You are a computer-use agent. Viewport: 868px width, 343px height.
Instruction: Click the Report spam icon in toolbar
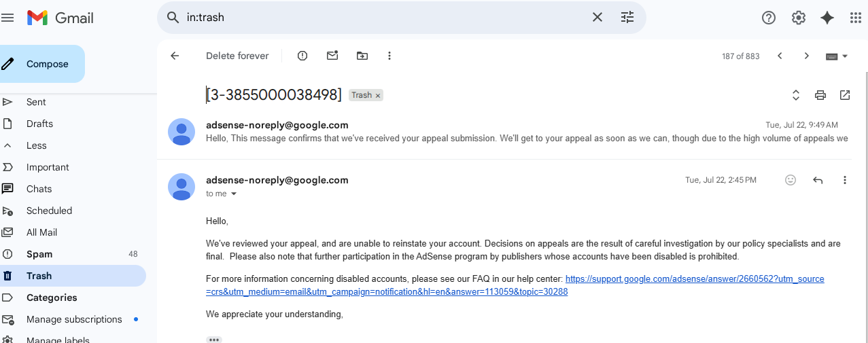point(302,56)
